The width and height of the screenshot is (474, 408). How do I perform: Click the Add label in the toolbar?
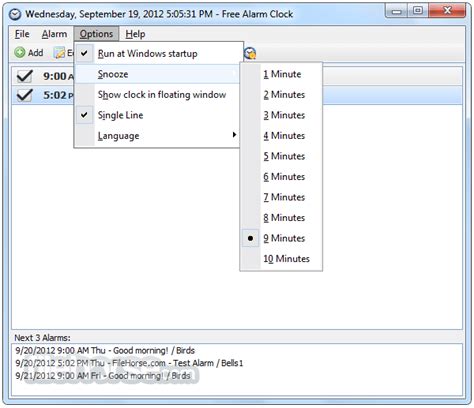(x=35, y=53)
